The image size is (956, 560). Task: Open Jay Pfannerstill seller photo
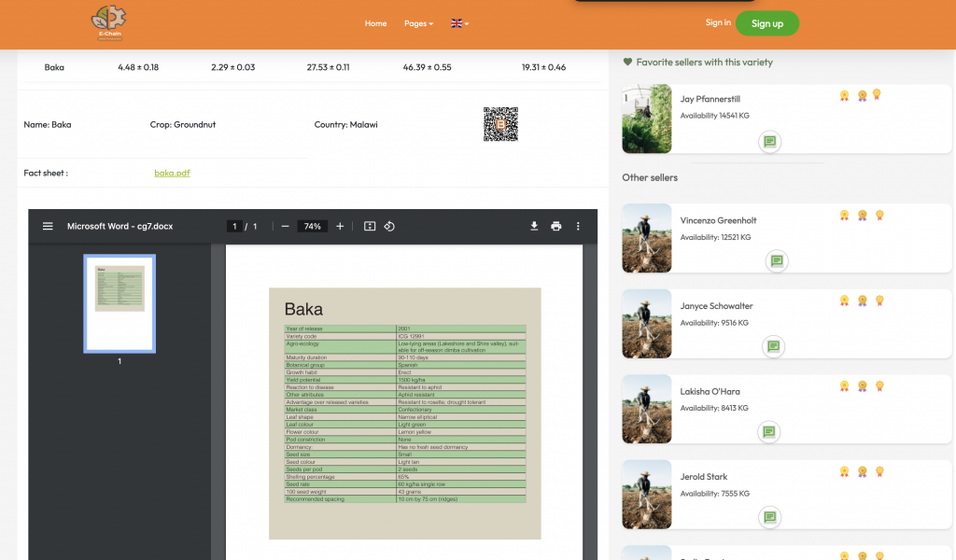click(x=647, y=119)
